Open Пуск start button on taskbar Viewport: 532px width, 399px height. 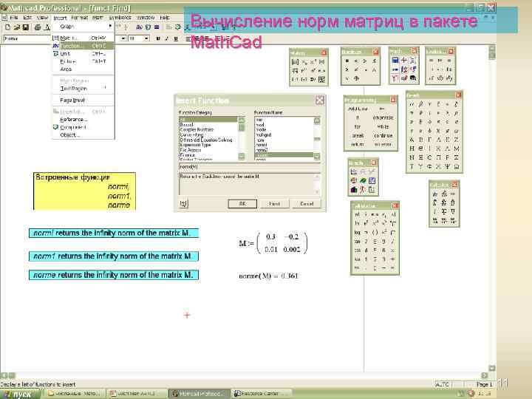[20, 395]
